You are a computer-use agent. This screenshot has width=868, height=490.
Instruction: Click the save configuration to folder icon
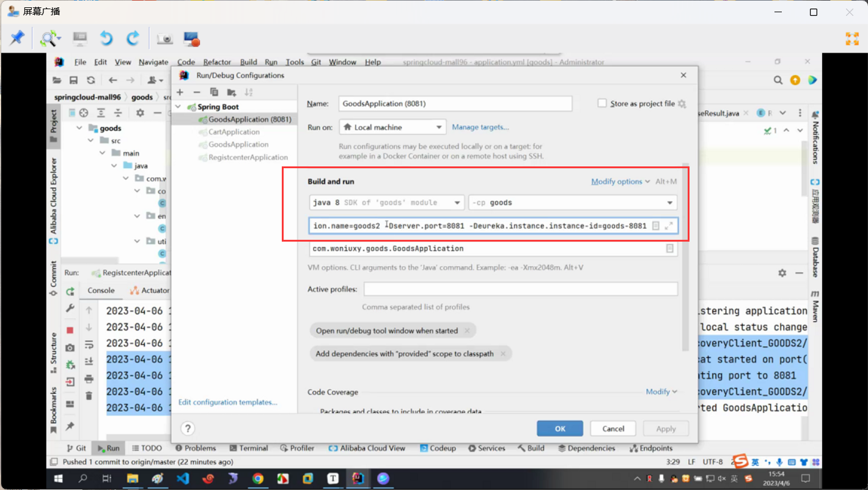pyautogui.click(x=231, y=92)
